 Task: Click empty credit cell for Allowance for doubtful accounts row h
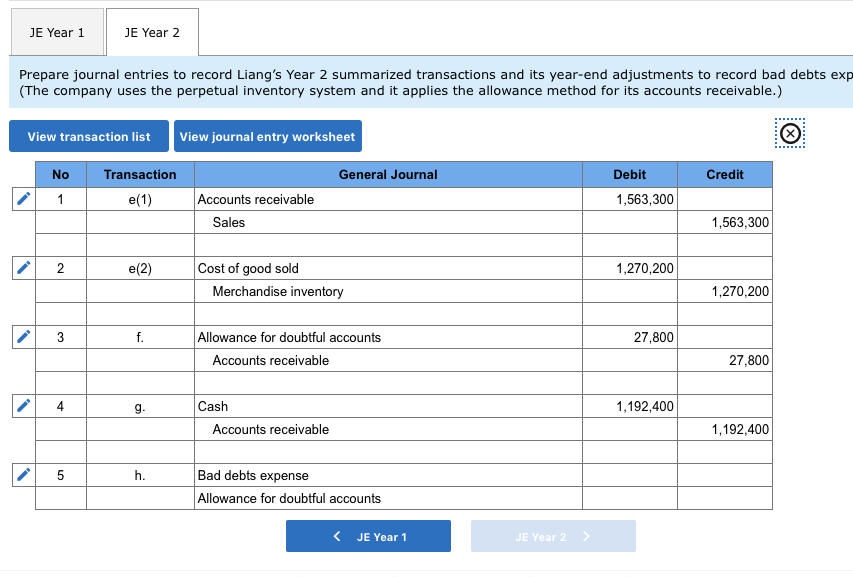[x=725, y=498]
